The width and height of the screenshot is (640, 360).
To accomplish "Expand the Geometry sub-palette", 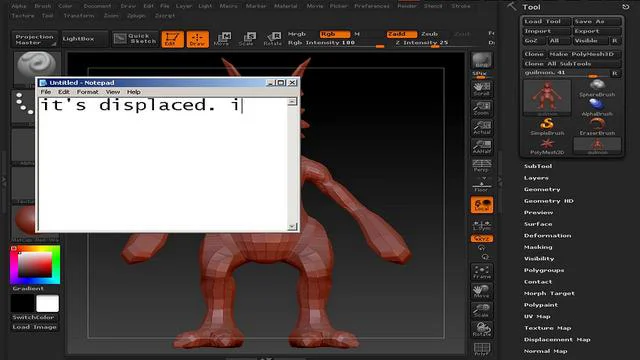I will pyautogui.click(x=542, y=189).
